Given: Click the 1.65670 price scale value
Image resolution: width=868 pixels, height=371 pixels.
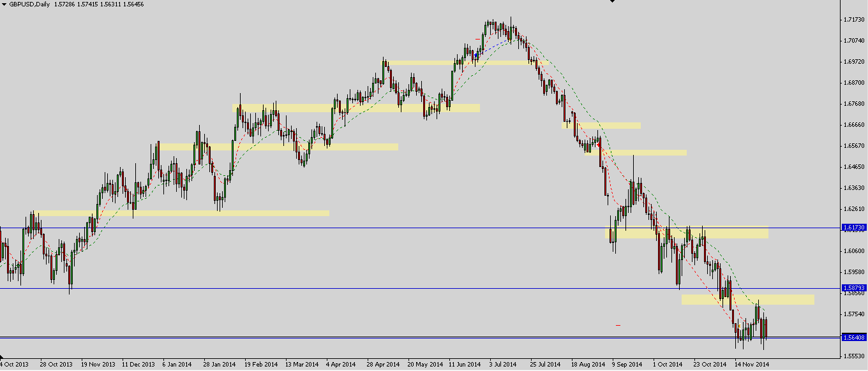Looking at the screenshot, I should coord(854,146).
